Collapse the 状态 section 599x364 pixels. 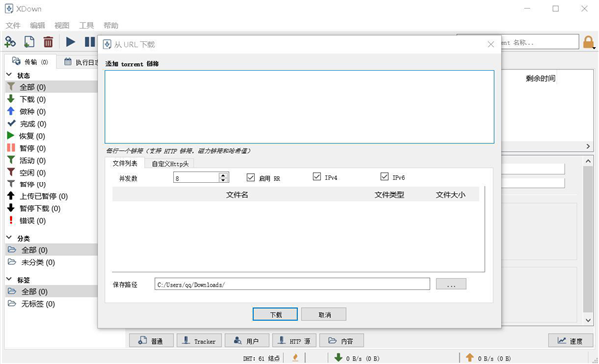pyautogui.click(x=9, y=75)
